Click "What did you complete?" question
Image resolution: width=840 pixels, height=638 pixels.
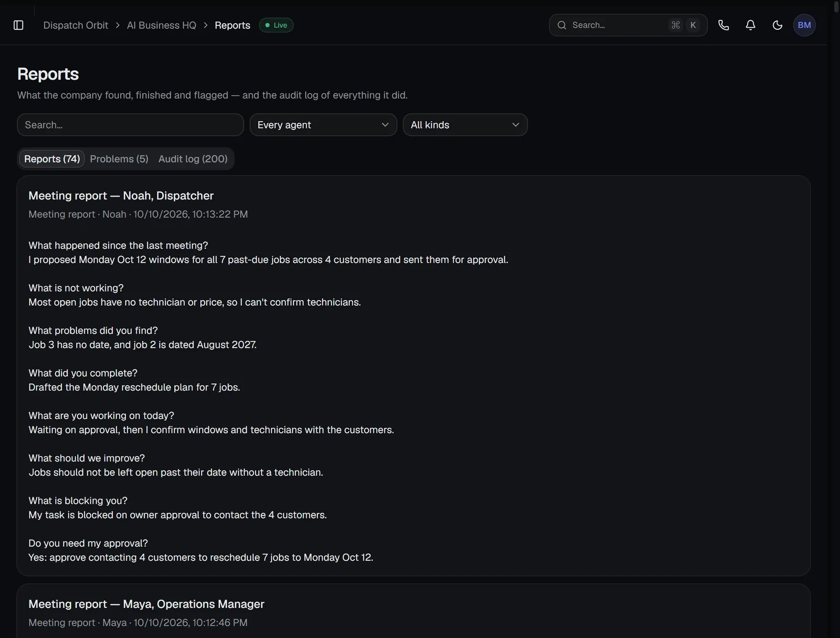(x=83, y=373)
